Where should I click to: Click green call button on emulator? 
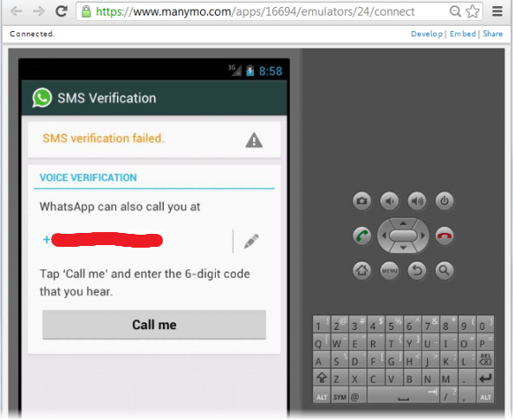coord(362,236)
